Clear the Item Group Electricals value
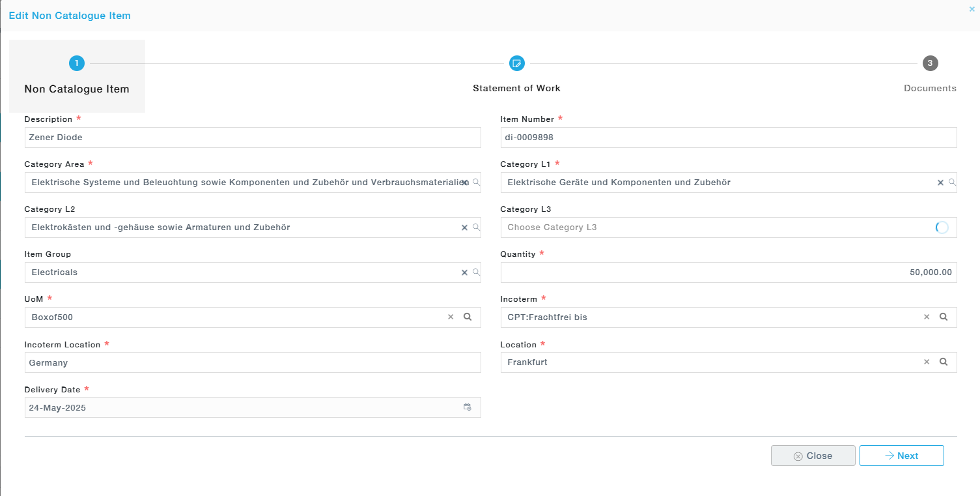Screen dimensions: 980x496 pyautogui.click(x=464, y=272)
